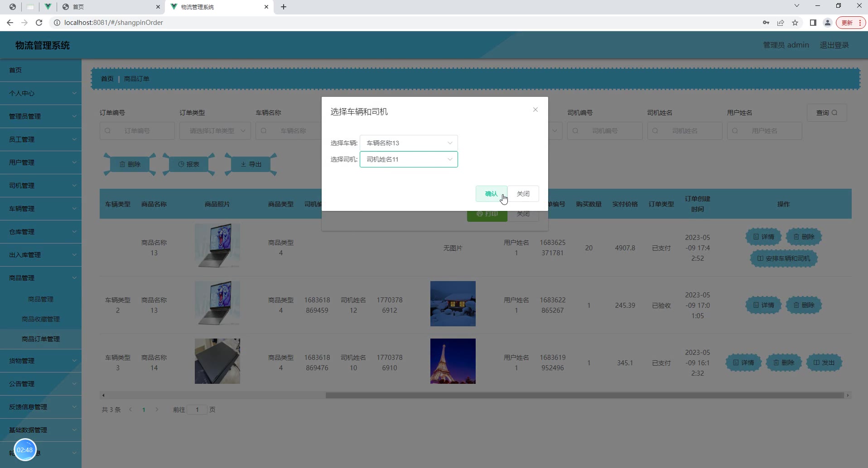Expand 司机管理 sidebar menu
Image resolution: width=868 pixels, height=468 pixels.
41,186
